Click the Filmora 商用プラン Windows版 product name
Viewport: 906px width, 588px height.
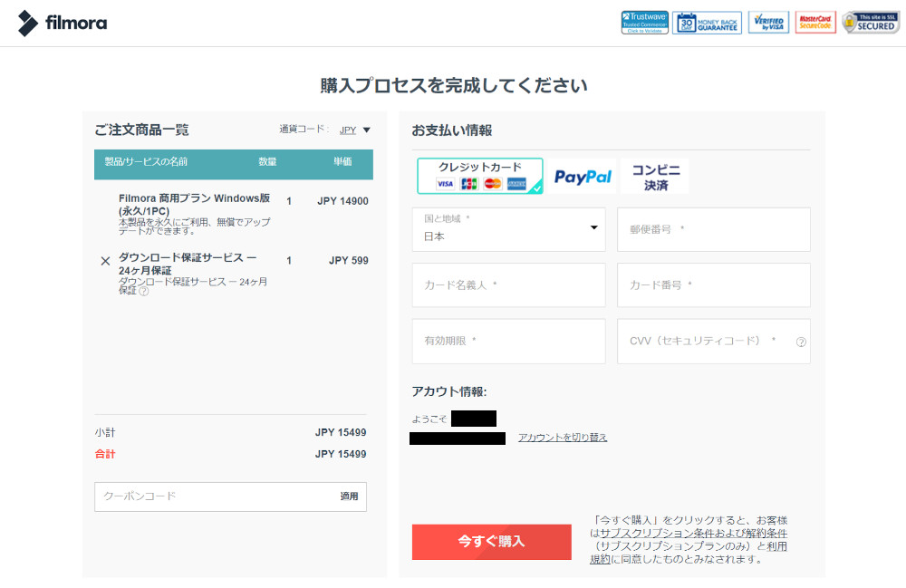point(194,205)
